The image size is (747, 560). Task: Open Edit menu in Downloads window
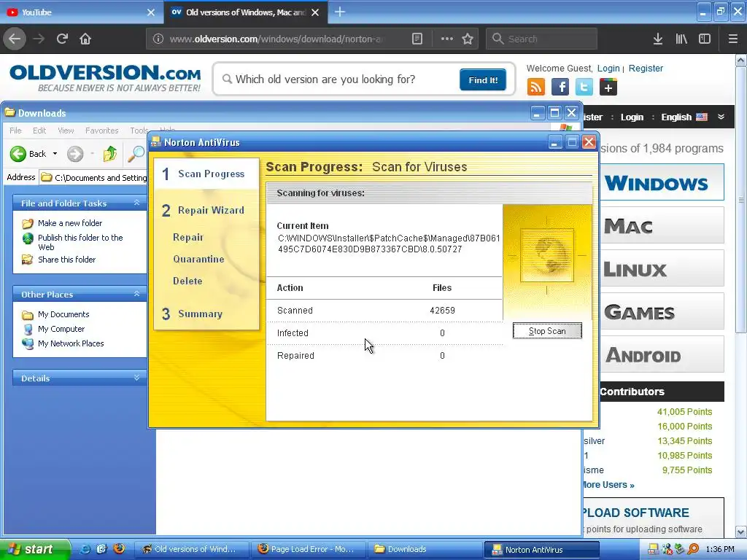tap(39, 131)
